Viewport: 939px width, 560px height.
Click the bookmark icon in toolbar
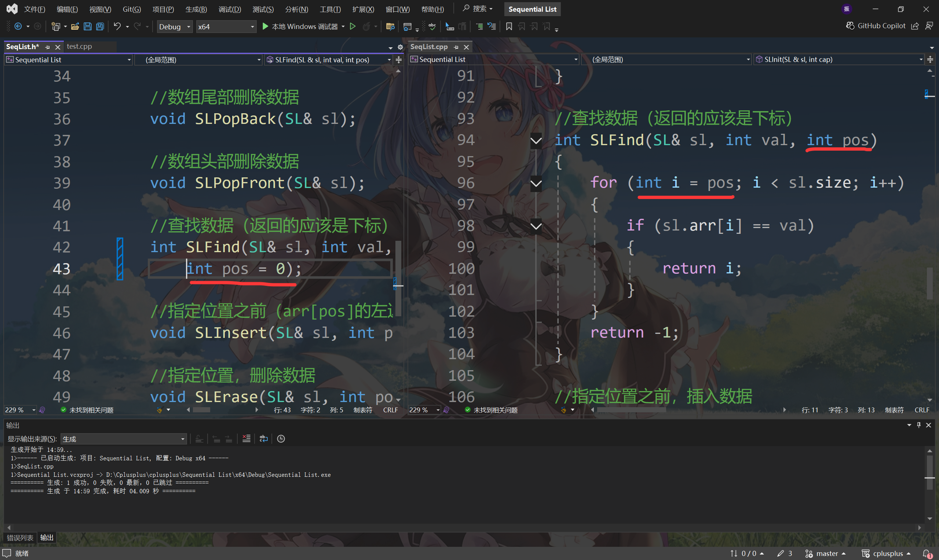click(509, 26)
